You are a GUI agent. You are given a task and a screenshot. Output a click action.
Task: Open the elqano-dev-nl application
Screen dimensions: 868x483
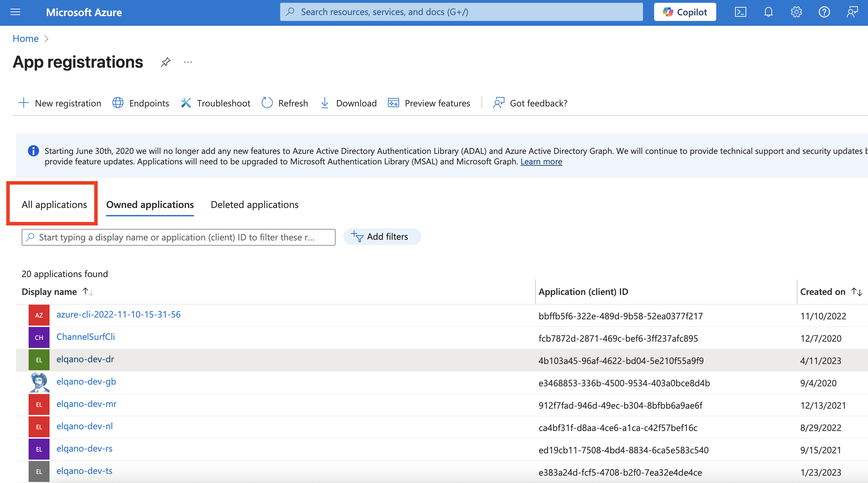[84, 426]
